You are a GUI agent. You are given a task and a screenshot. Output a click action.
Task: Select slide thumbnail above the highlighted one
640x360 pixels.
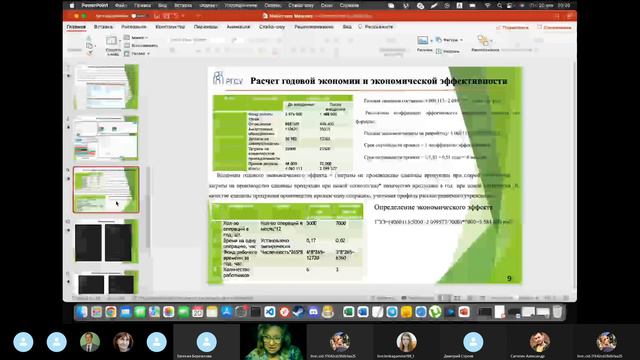(x=106, y=138)
